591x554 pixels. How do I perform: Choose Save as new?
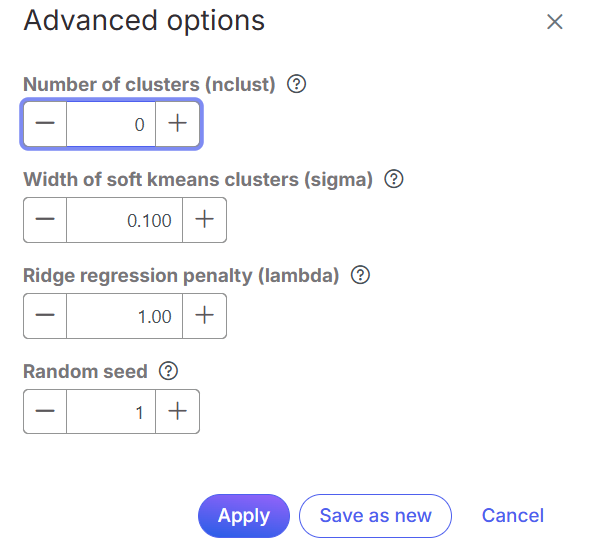click(x=375, y=516)
